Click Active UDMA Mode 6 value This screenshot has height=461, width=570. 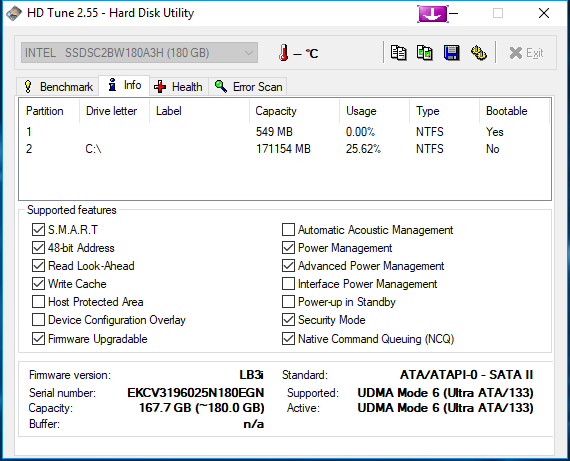tap(445, 408)
